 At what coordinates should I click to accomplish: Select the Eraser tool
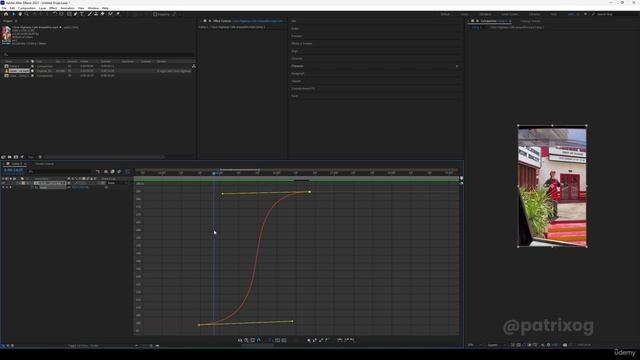(102, 14)
